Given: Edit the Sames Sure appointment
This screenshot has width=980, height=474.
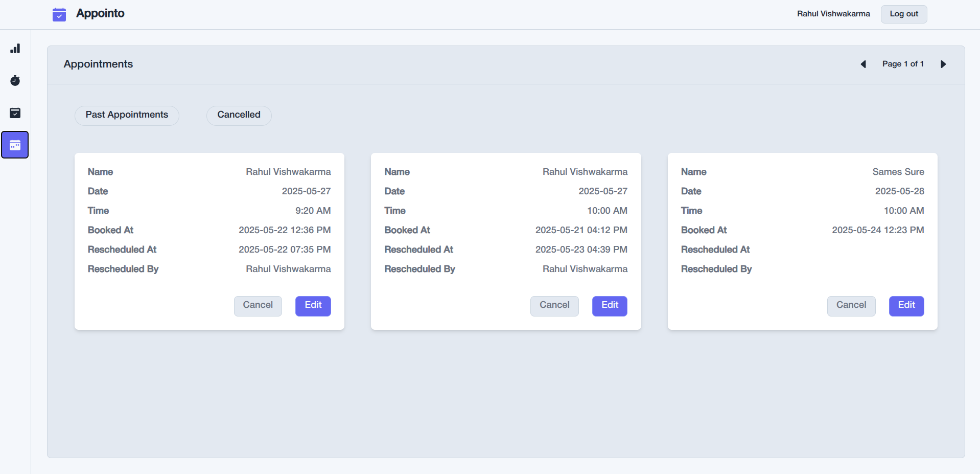Looking at the screenshot, I should (x=906, y=305).
